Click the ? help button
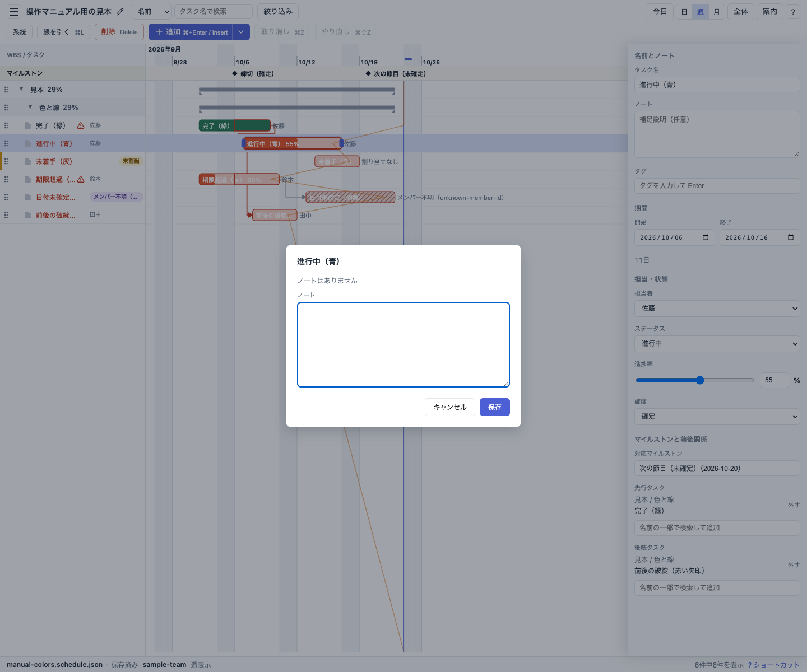The width and height of the screenshot is (807, 672). (x=793, y=12)
